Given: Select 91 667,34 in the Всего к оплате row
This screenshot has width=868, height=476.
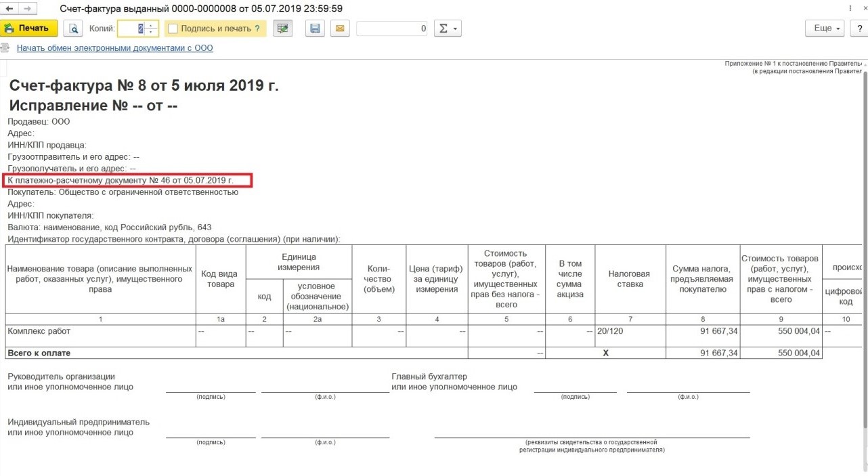Looking at the screenshot, I should tap(702, 353).
